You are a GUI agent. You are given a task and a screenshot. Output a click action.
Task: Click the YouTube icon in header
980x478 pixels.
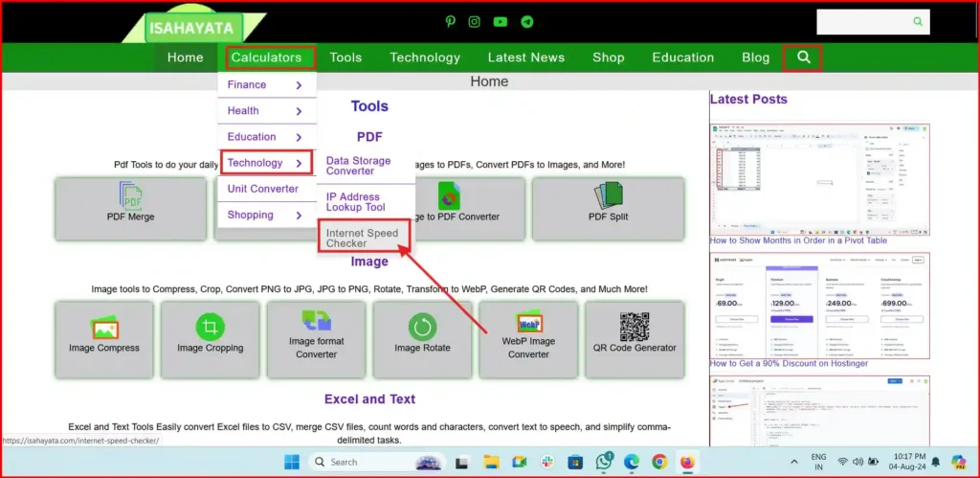[x=501, y=21]
